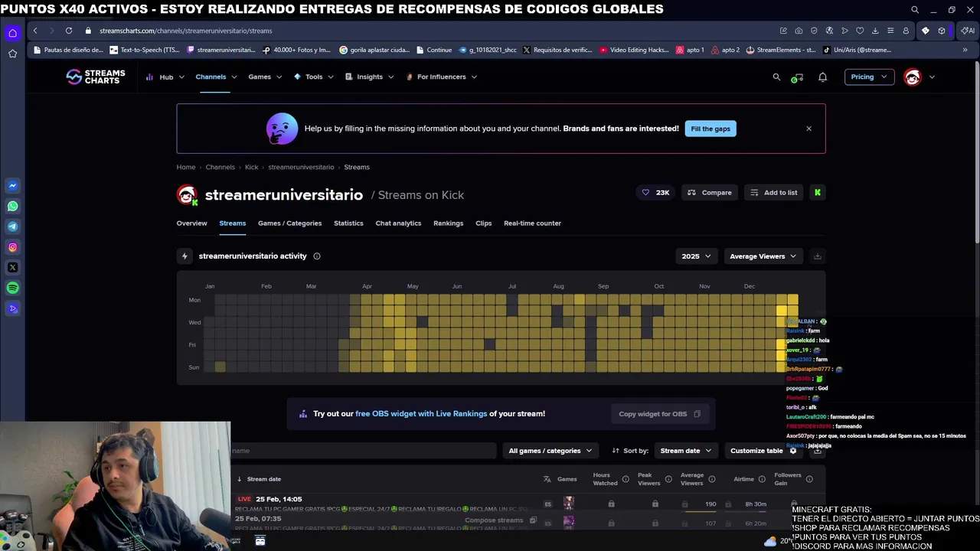Viewport: 980px width, 551px height.
Task: Add page to bookmarks with heart icon
Action: coord(860,31)
